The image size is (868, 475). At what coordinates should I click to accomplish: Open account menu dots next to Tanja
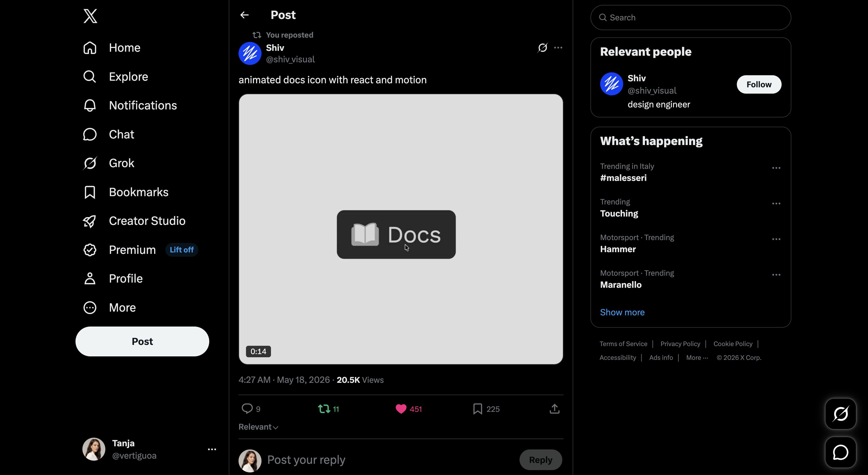pos(212,449)
